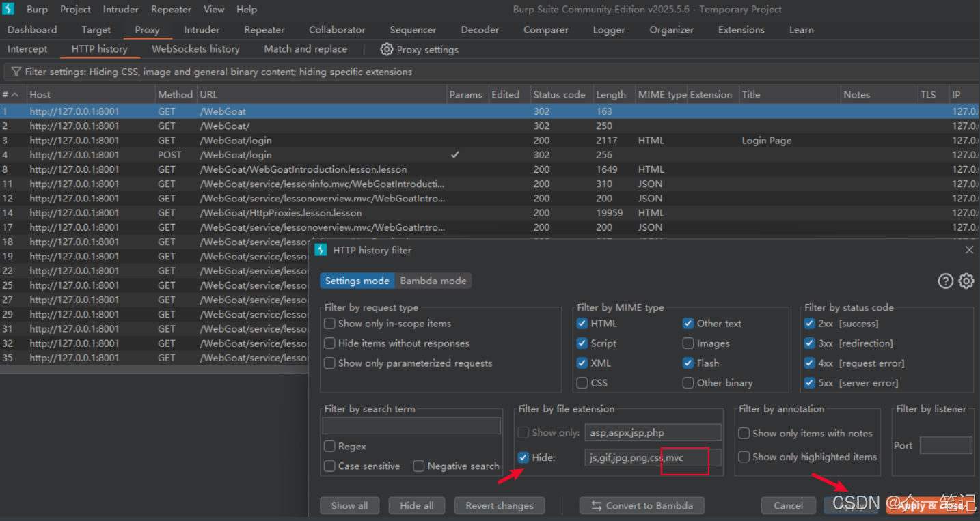980x521 pixels.
Task: Sort by the # column arrow
Action: tap(15, 94)
